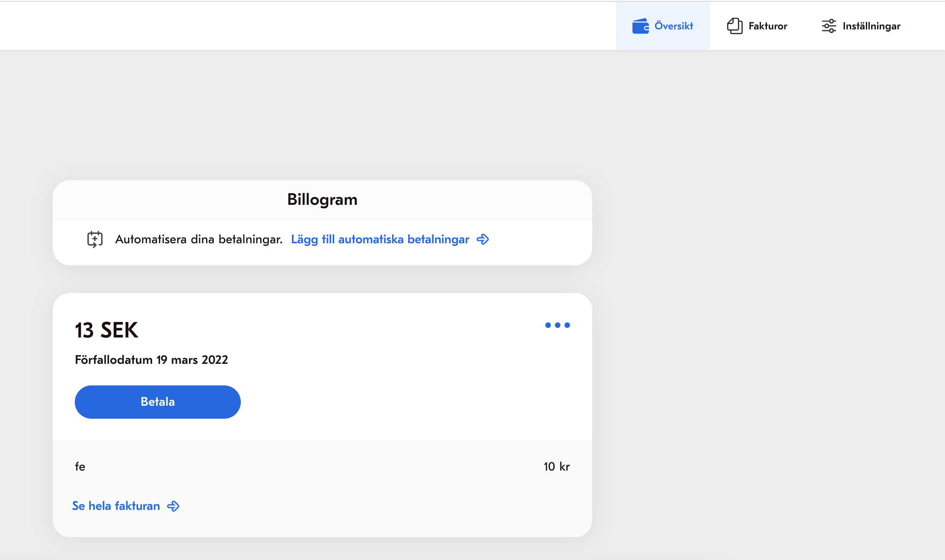Screen dimensions: 945x560
Task: Click the 13 SEK amount
Action: pyautogui.click(x=106, y=330)
